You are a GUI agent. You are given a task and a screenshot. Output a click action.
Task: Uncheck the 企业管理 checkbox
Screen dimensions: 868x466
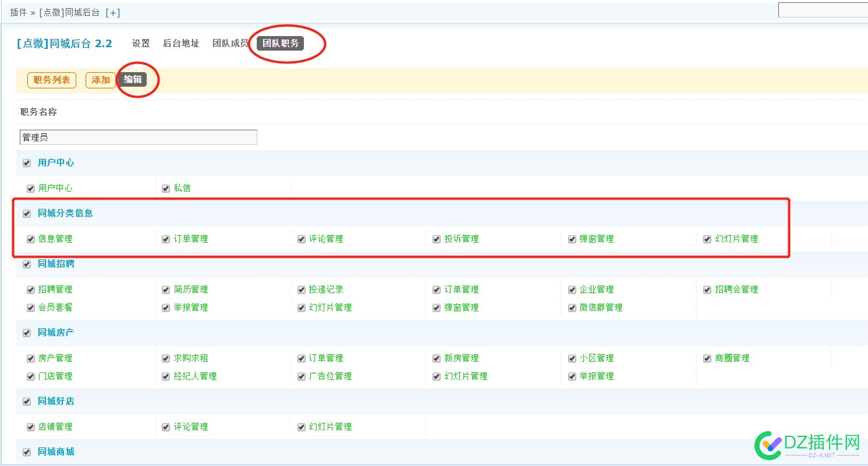(x=572, y=290)
